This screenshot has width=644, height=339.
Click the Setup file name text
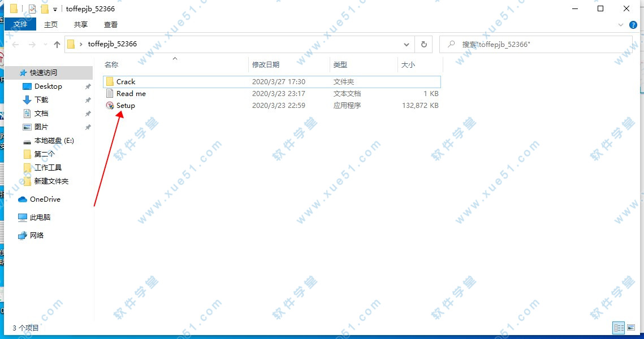(x=126, y=106)
